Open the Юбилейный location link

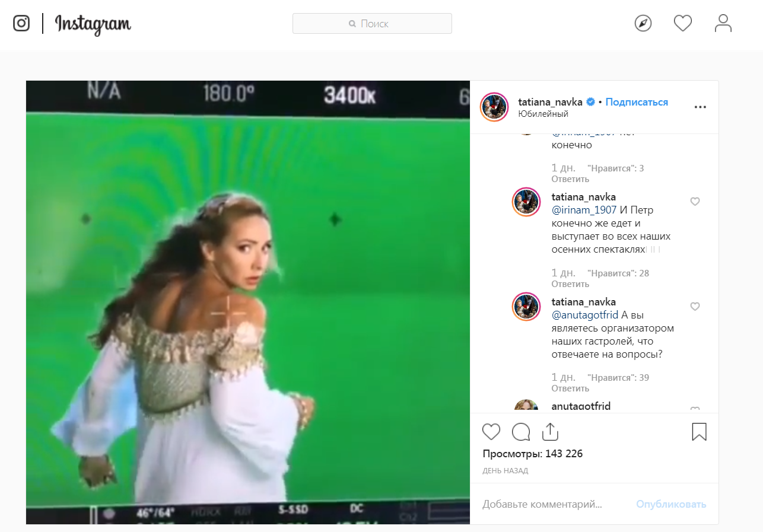click(x=543, y=114)
